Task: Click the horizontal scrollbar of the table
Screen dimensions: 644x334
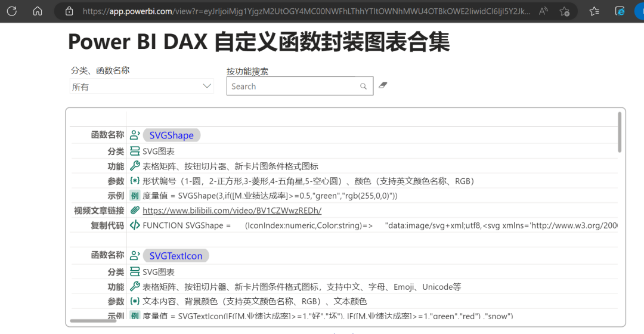Action: point(93,320)
